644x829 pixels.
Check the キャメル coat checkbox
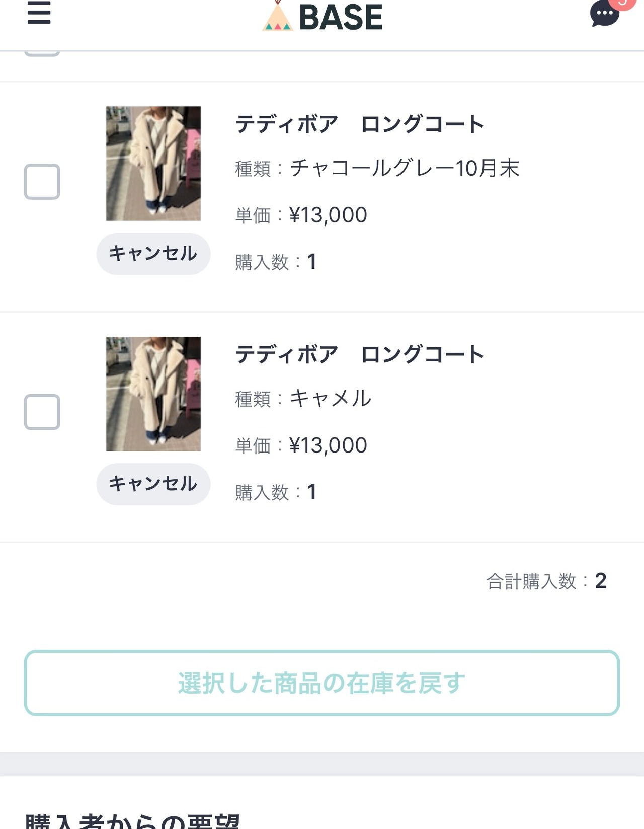pyautogui.click(x=42, y=412)
